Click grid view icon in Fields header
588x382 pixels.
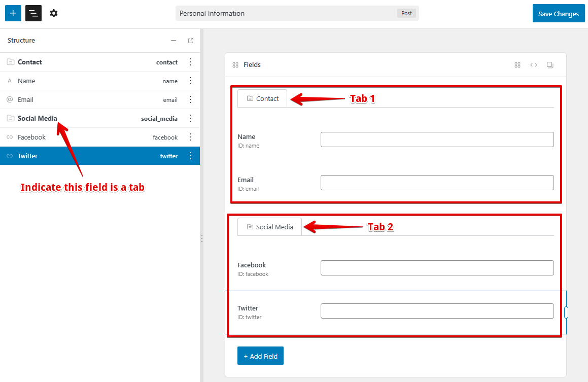517,65
